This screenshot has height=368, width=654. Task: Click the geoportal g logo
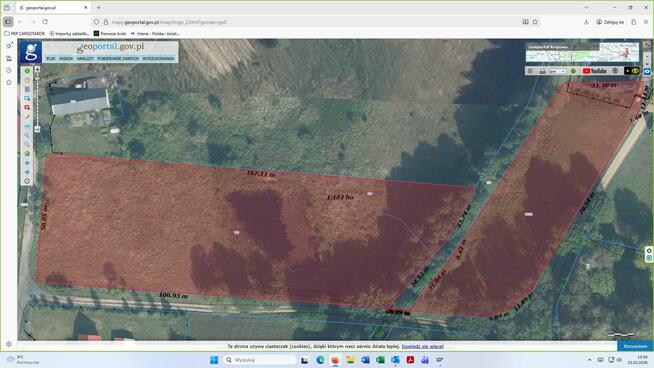tap(31, 52)
